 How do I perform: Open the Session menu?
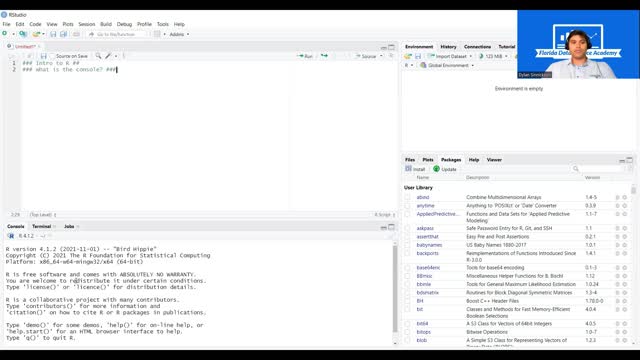point(87,24)
